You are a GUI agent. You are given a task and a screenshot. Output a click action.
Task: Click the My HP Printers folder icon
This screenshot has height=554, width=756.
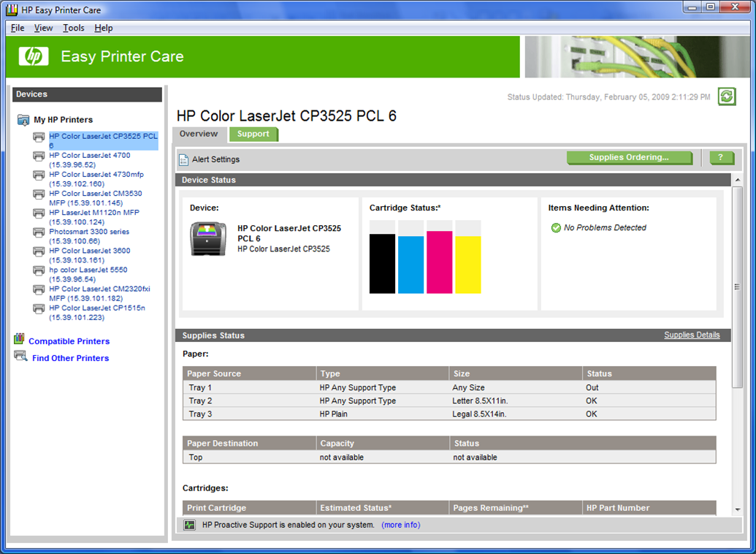(23, 120)
